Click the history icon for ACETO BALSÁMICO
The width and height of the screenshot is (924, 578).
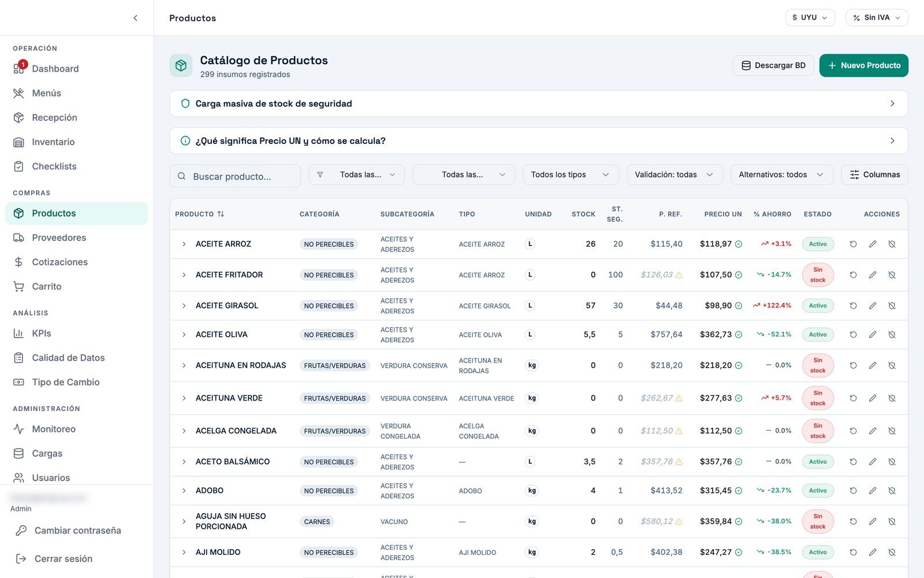pyautogui.click(x=853, y=462)
